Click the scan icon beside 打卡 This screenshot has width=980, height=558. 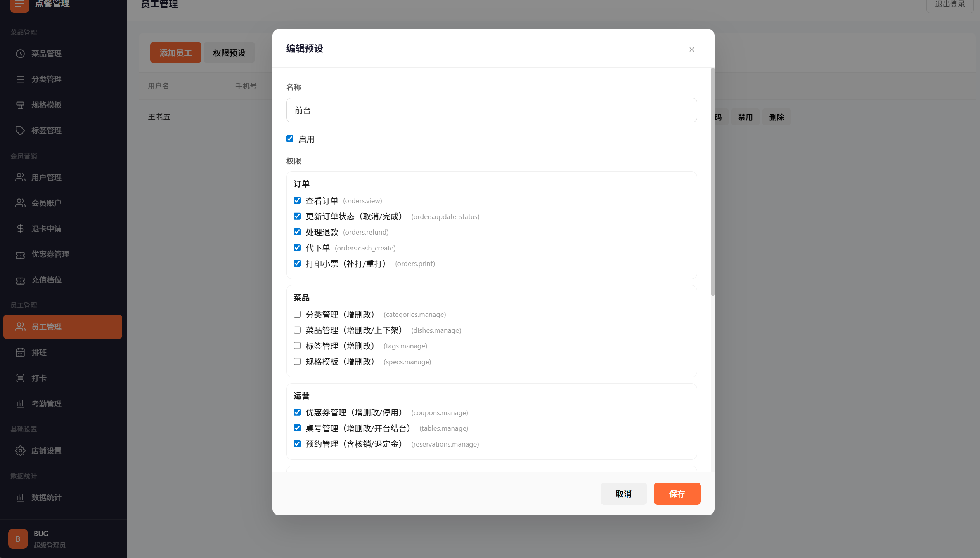(20, 378)
